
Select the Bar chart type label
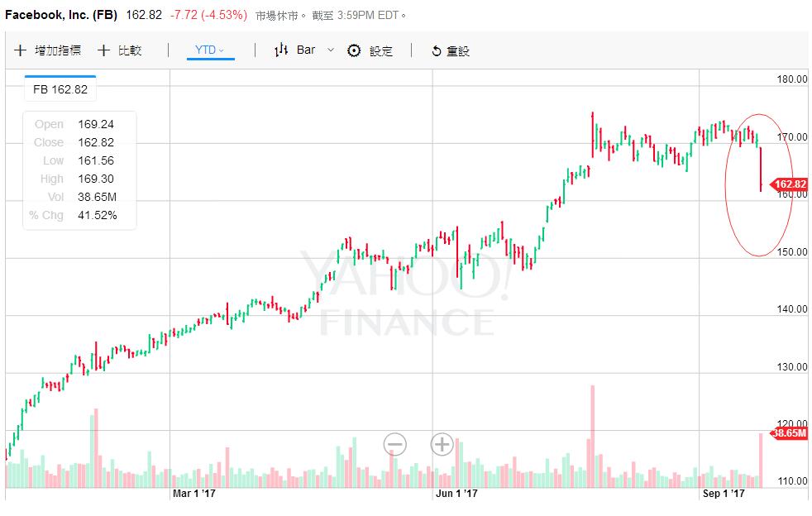306,50
